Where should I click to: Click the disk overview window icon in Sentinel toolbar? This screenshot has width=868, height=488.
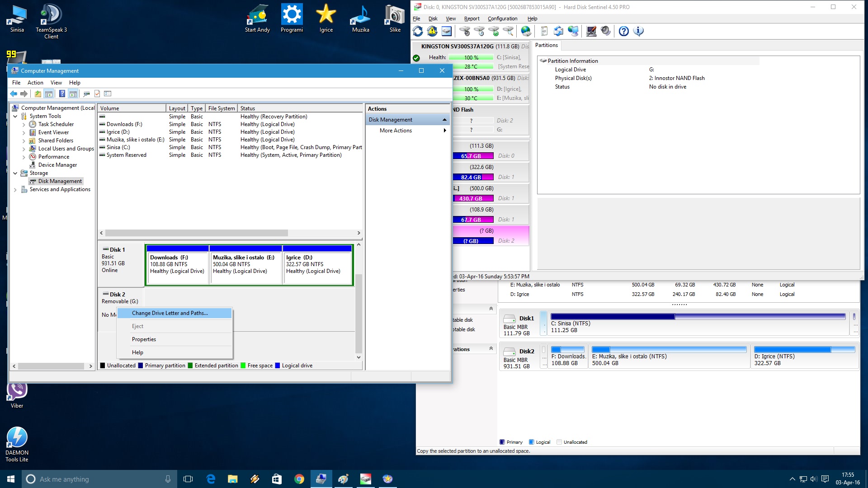(x=447, y=31)
